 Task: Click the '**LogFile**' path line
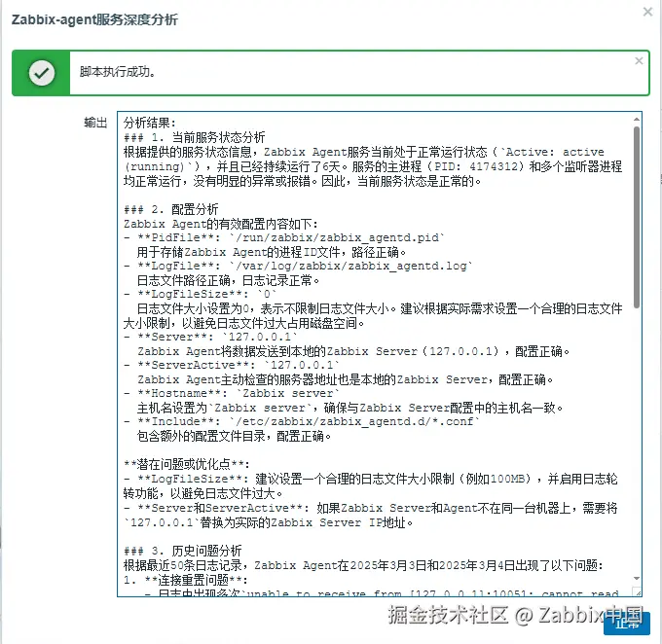click(298, 266)
